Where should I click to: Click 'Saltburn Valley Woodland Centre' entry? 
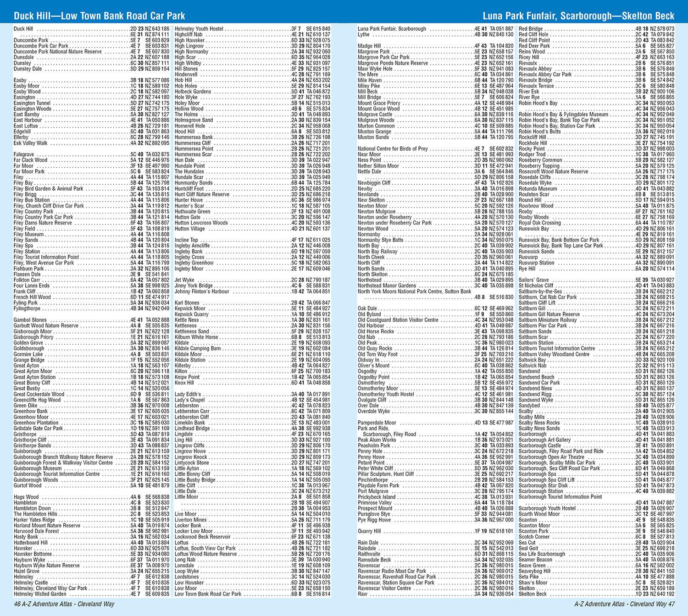tap(597, 354)
